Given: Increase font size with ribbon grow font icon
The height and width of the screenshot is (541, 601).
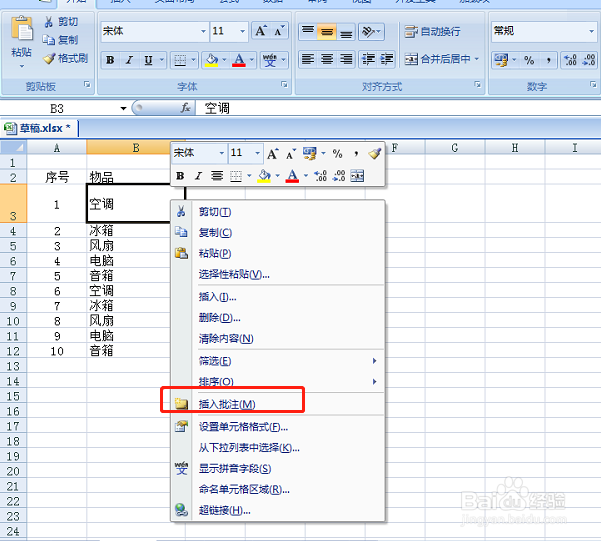Looking at the screenshot, I should (x=261, y=31).
